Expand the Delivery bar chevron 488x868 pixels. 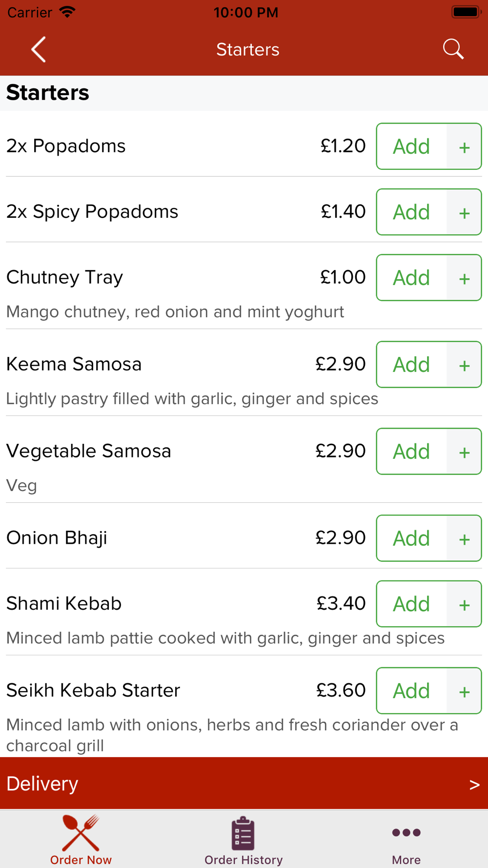coord(474,785)
